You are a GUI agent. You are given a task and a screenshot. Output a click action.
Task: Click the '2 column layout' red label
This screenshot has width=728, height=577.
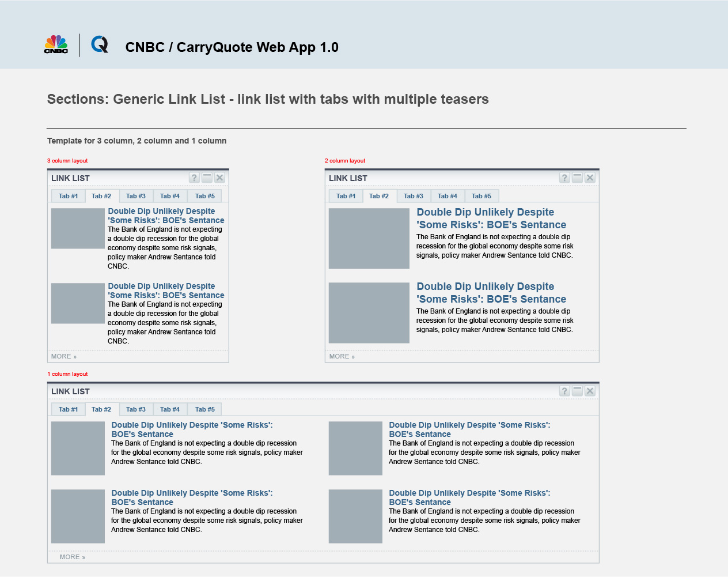[x=345, y=161]
